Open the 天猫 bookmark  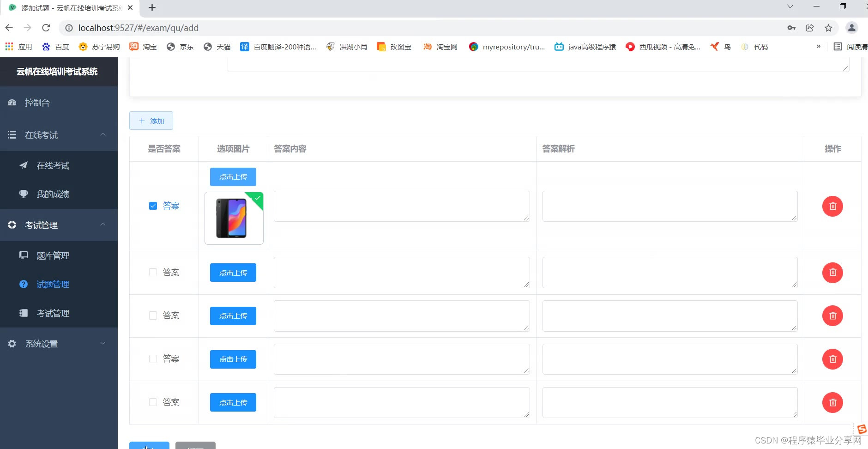(217, 47)
